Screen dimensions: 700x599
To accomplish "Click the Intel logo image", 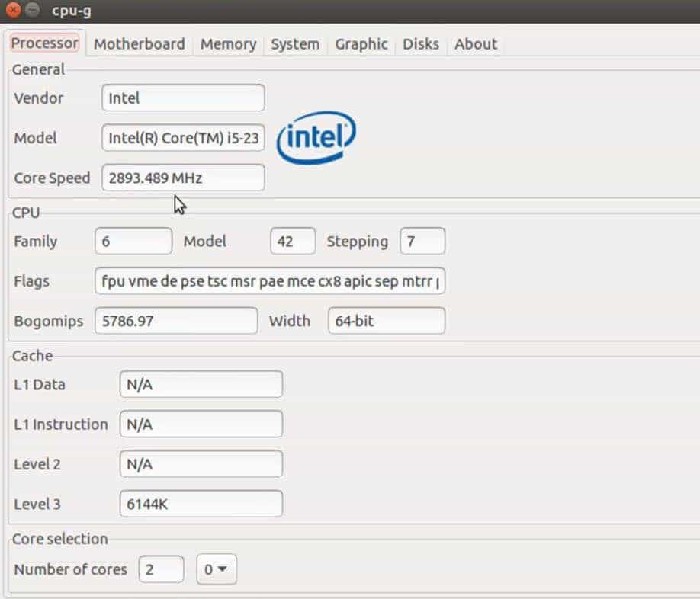I will tap(316, 138).
